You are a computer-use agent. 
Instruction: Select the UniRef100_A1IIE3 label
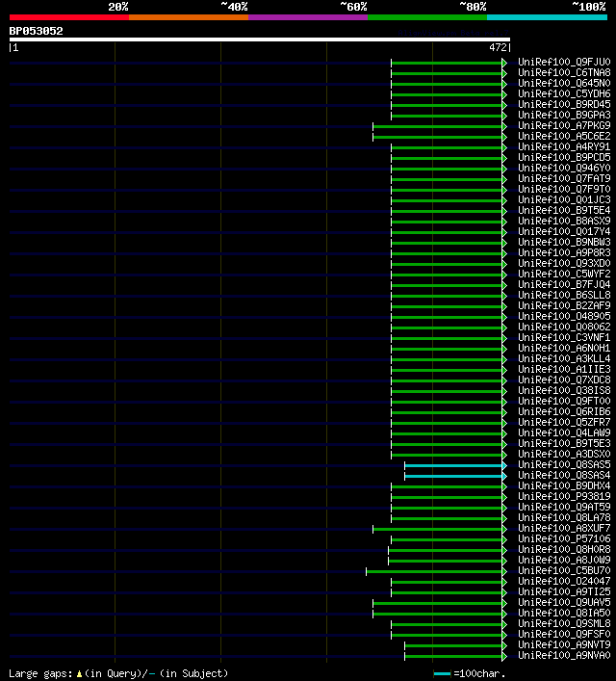click(x=564, y=369)
